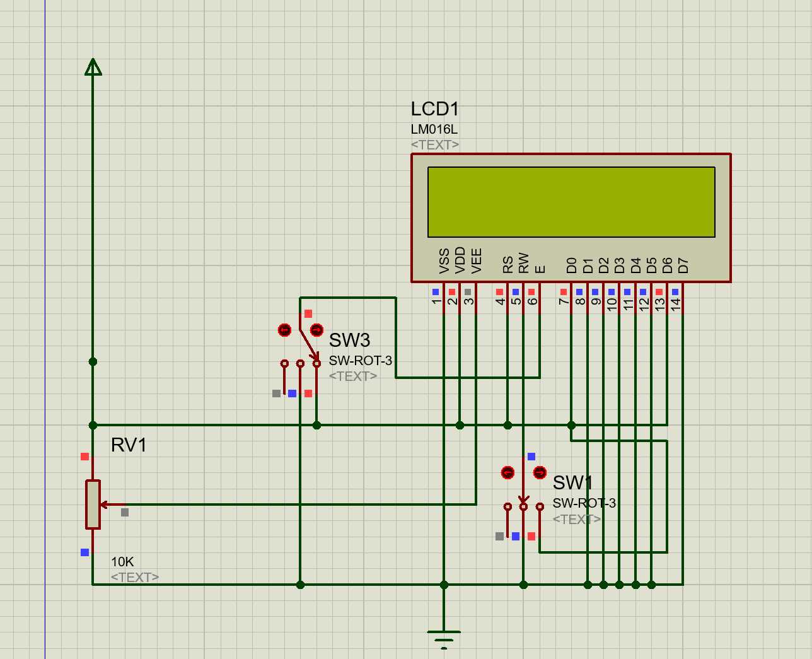Select the RS pin label on LCD
Image resolution: width=812 pixels, height=659 pixels.
508,265
